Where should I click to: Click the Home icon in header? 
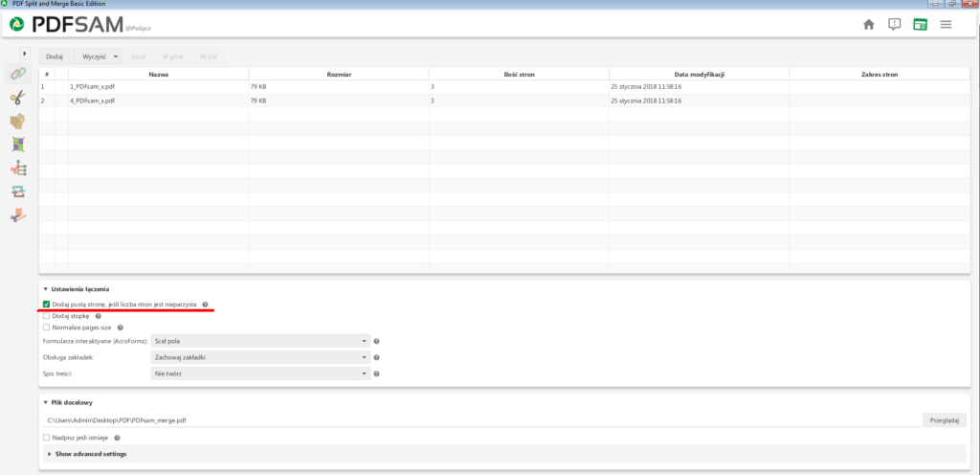click(x=869, y=24)
